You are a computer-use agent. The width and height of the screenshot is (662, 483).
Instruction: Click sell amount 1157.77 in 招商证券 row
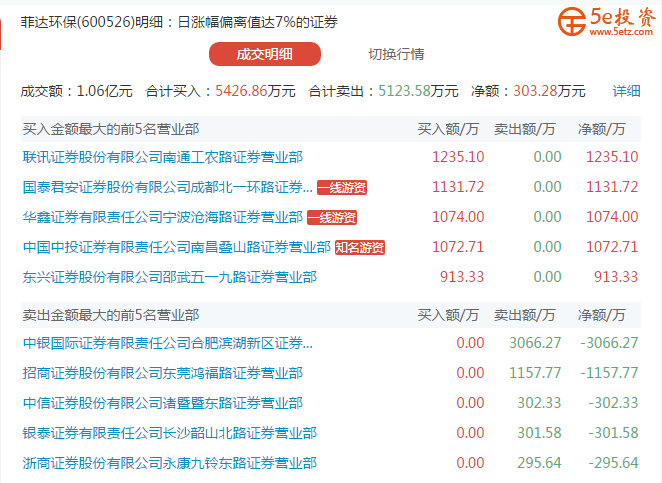click(x=535, y=373)
